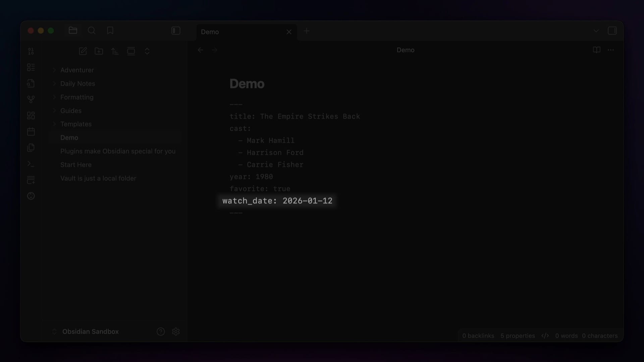Open the bookmarks panel icon
Image resolution: width=644 pixels, height=362 pixels.
tap(110, 31)
